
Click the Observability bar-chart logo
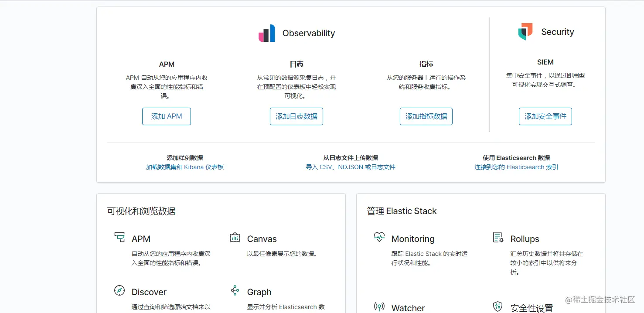[267, 33]
